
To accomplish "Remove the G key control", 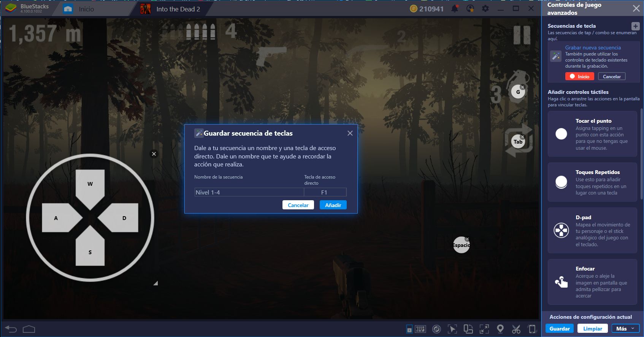I will pyautogui.click(x=523, y=87).
